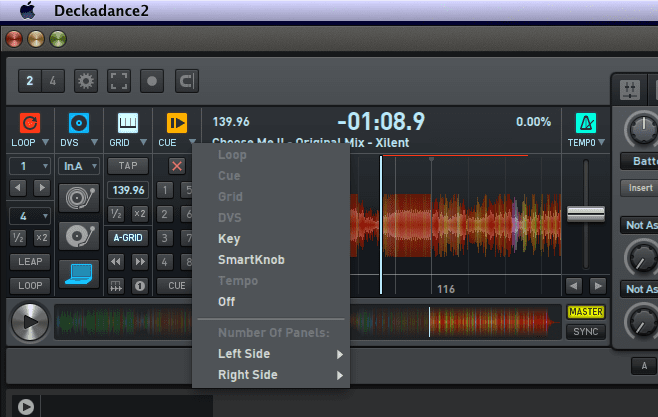
Task: Click the red Loop panel icon
Action: [29, 123]
